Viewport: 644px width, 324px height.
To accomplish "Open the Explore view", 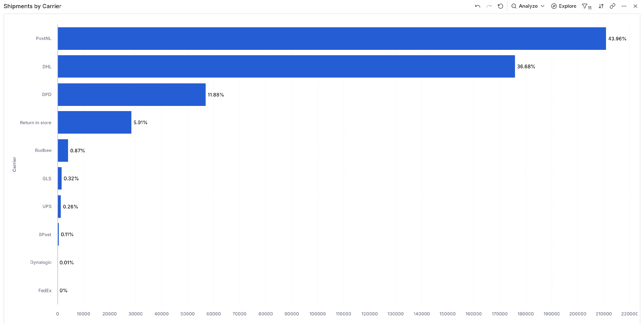I will [564, 6].
